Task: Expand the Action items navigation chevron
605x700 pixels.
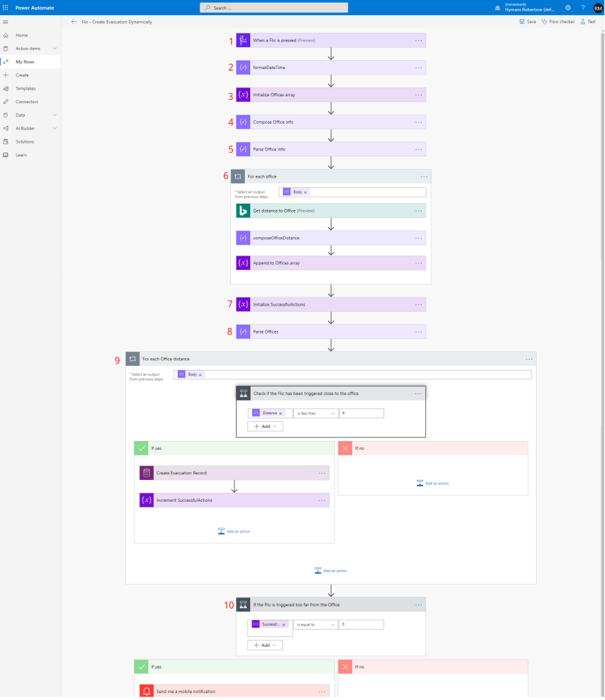Action: click(x=55, y=49)
